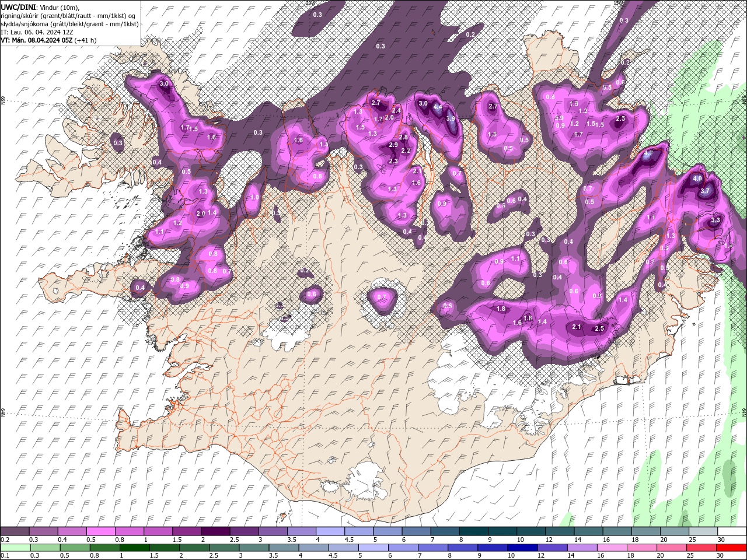Click the dark green swatch starting at 1 on lower scale
This screenshot has width=747, height=560.
point(135,547)
